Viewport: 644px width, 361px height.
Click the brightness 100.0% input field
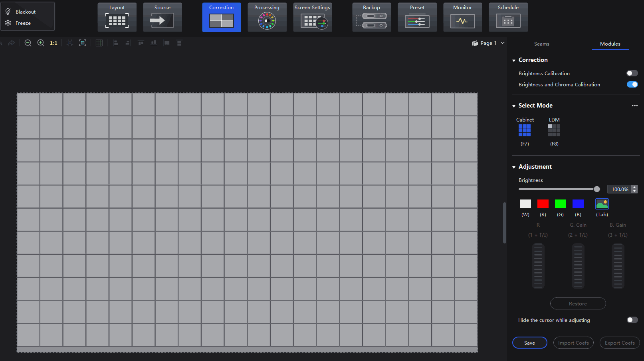(x=619, y=189)
